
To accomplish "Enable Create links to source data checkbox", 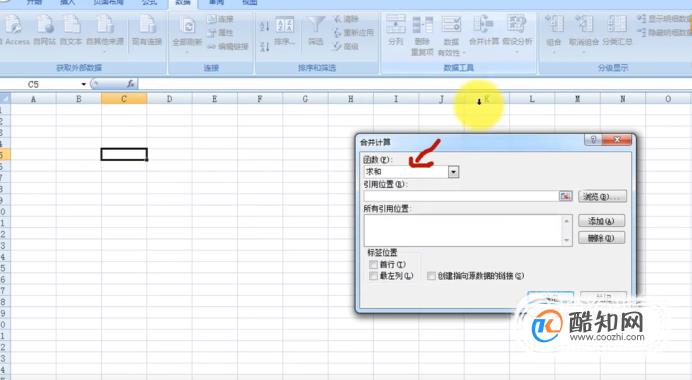I will click(431, 276).
